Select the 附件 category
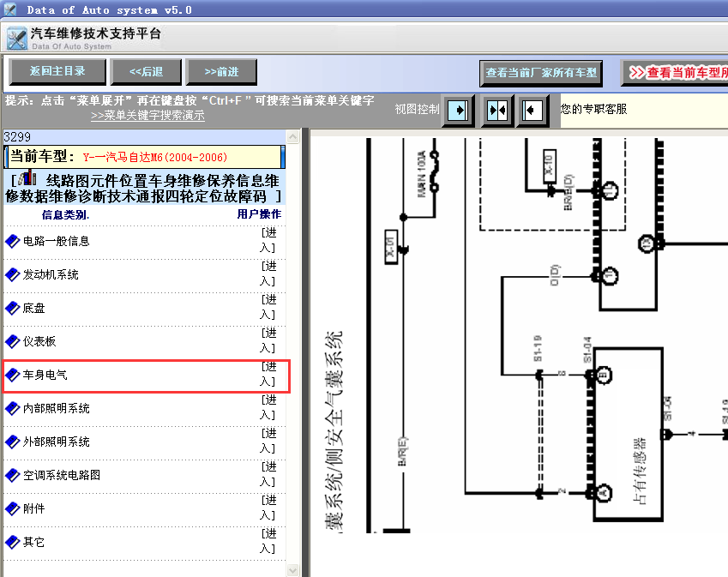Screen dimensions: 728x577 [34, 508]
